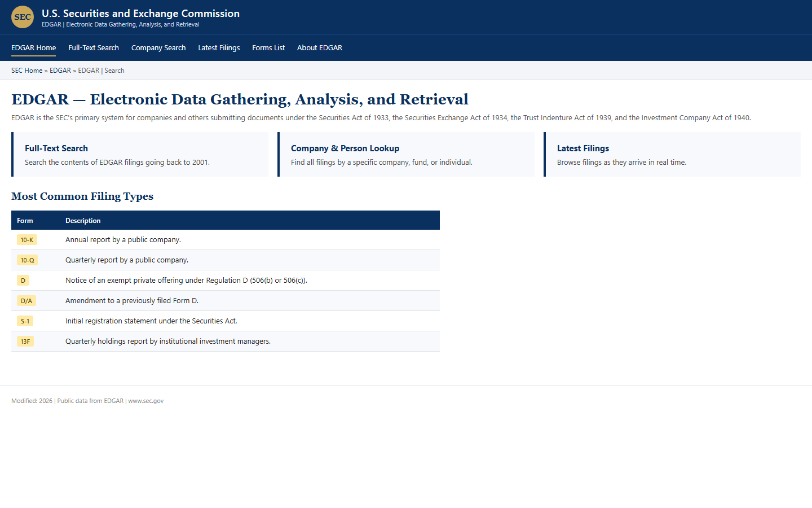The height and width of the screenshot is (508, 812).
Task: Click 'Annual report by a public company.' text
Action: click(x=123, y=240)
